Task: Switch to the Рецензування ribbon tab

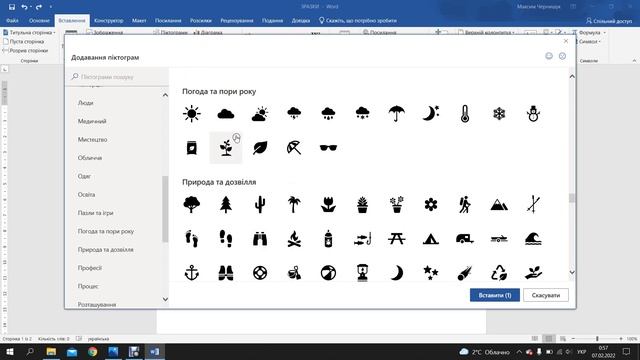Action: click(x=237, y=20)
